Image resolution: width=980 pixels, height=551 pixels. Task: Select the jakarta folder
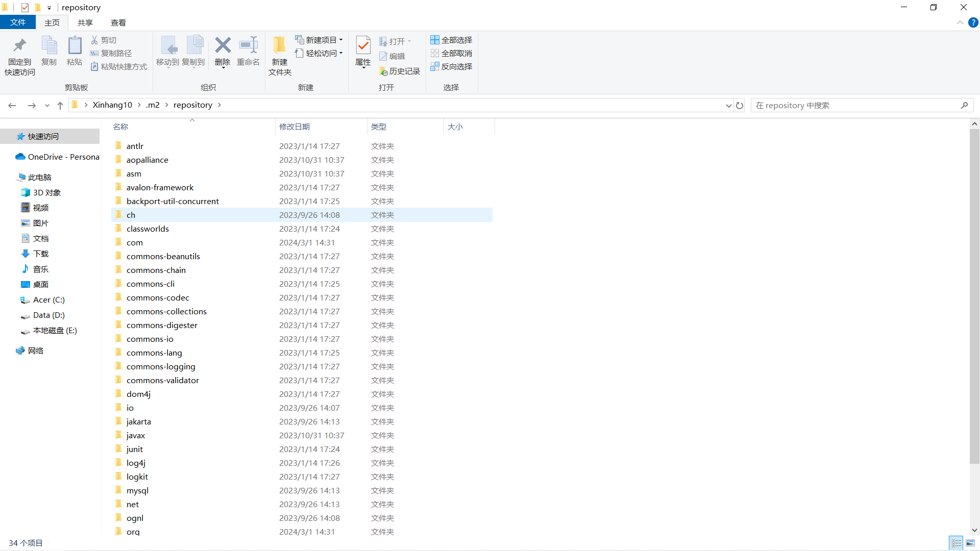302,421
